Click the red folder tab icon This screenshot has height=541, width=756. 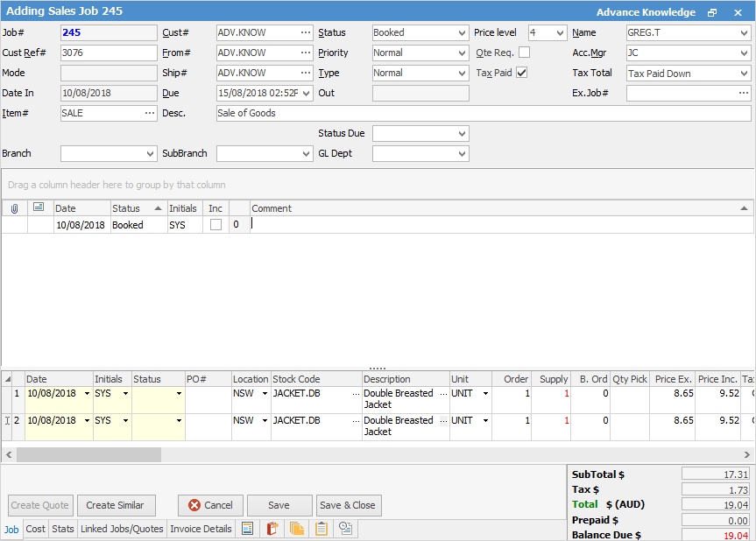272,529
